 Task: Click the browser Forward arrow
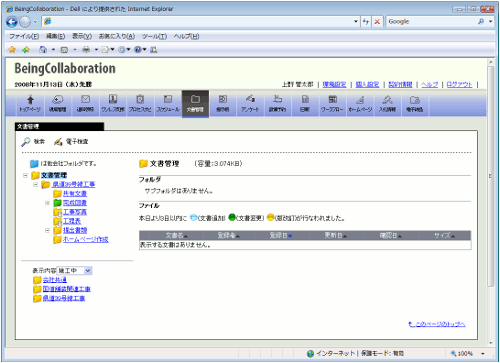pyautogui.click(x=25, y=22)
